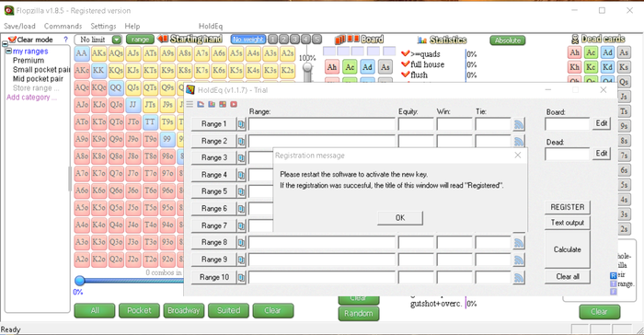The width and height of the screenshot is (644, 335).
Task: Click the green Random button
Action: pyautogui.click(x=359, y=314)
